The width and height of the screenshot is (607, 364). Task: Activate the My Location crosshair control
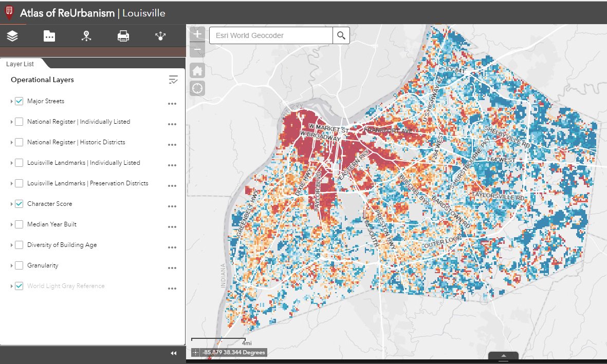click(x=197, y=88)
